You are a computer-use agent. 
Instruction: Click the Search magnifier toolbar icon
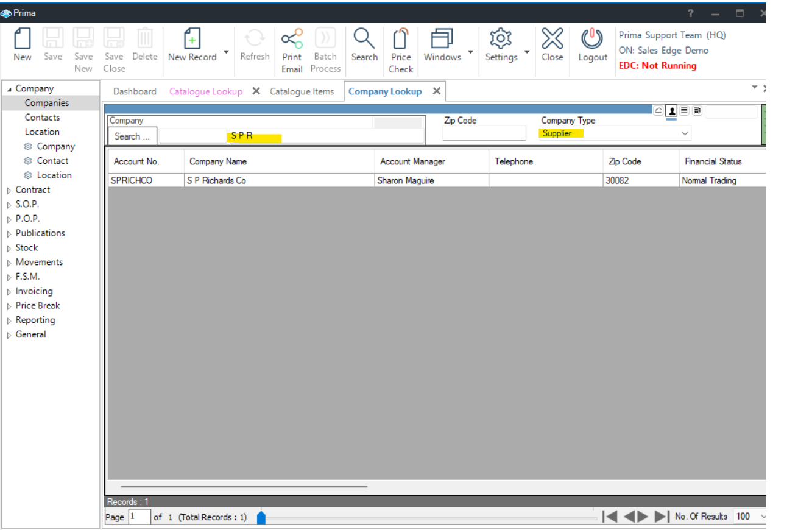pos(364,39)
